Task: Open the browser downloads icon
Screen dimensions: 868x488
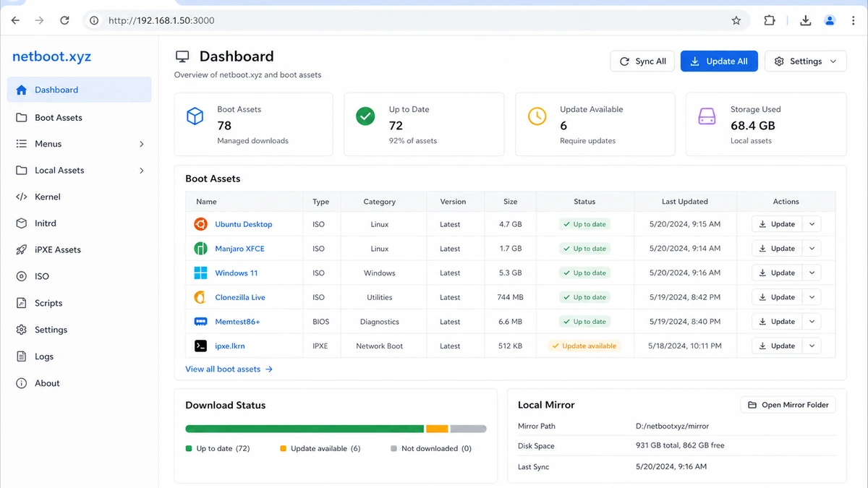Action: [805, 20]
